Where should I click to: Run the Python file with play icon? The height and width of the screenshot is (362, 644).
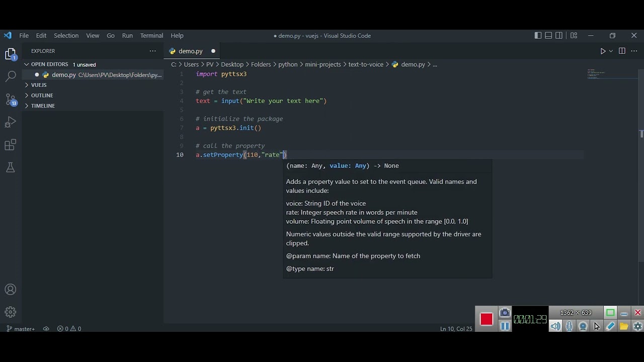coord(603,51)
